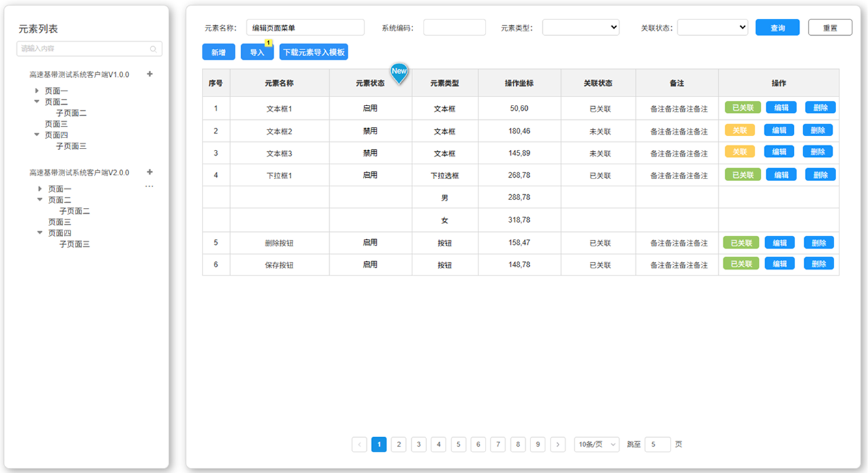The width and height of the screenshot is (868, 473).
Task: Click the New badge on 元素状态 column
Action: 399,72
